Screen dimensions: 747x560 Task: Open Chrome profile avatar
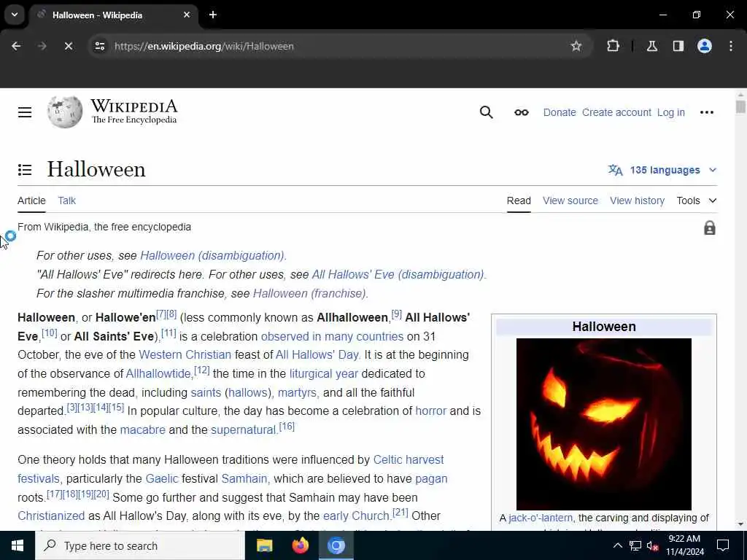point(705,46)
